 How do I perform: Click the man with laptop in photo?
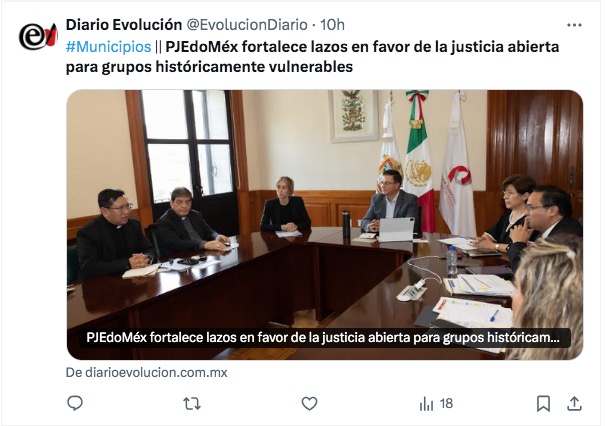coord(390,203)
